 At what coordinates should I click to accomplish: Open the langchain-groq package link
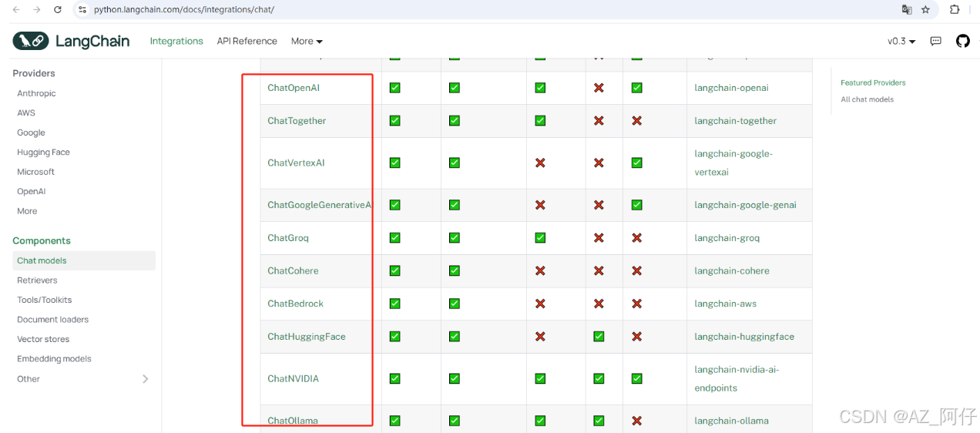pyautogui.click(x=727, y=238)
